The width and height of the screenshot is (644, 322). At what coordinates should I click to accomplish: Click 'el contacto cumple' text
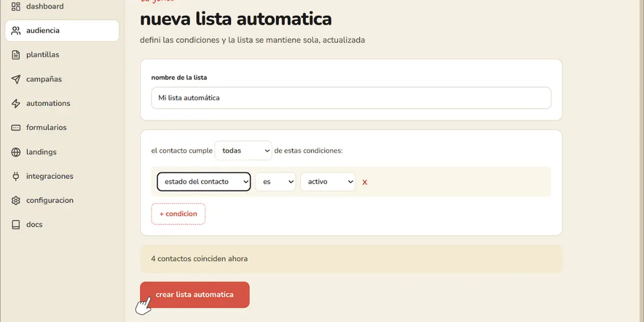point(181,151)
